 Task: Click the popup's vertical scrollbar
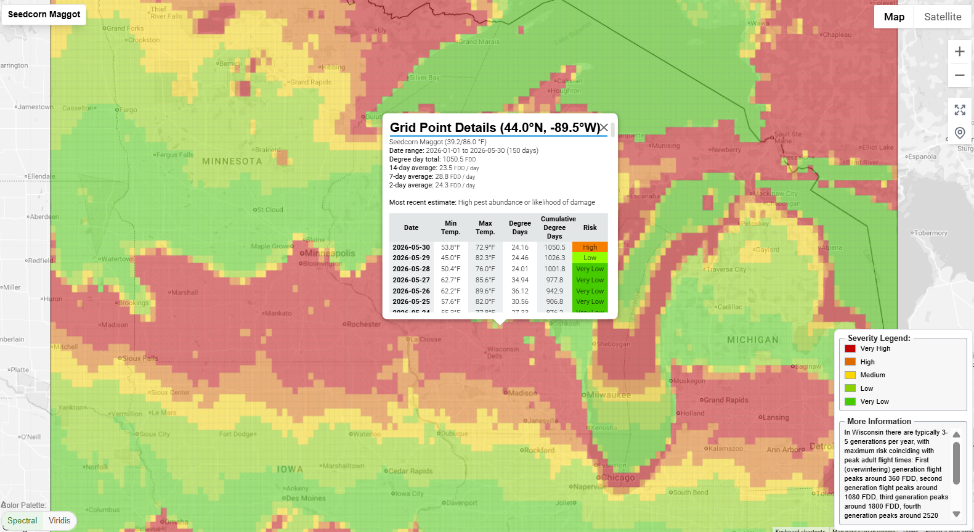point(612,130)
